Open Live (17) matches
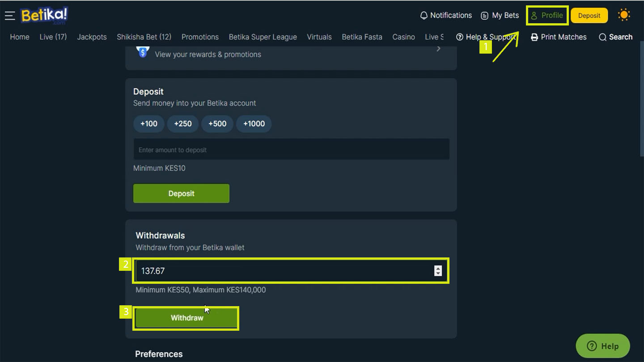This screenshot has width=644, height=362. pos(53,37)
